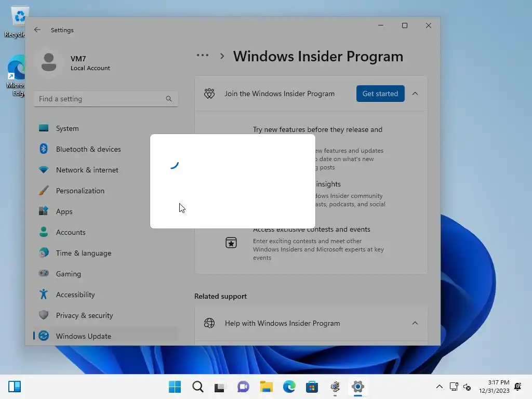
Task: Click the Settings gear on the taskbar
Action: click(x=357, y=387)
